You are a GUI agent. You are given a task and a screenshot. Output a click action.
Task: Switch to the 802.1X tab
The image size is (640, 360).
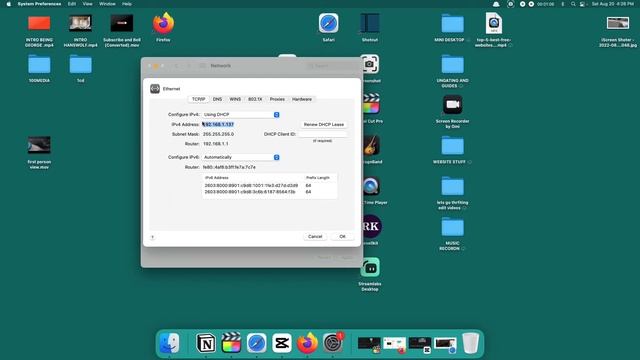pyautogui.click(x=255, y=99)
